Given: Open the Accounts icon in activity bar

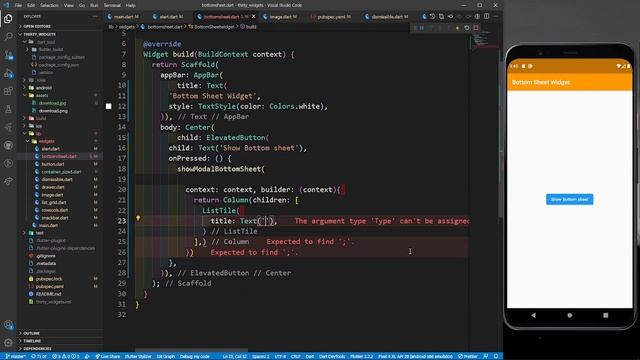Looking at the screenshot, I should tap(8, 325).
